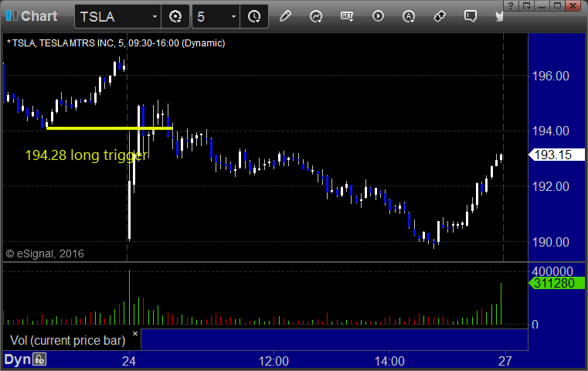Select the pencil drawing tool
This screenshot has width=588, height=371.
(285, 16)
